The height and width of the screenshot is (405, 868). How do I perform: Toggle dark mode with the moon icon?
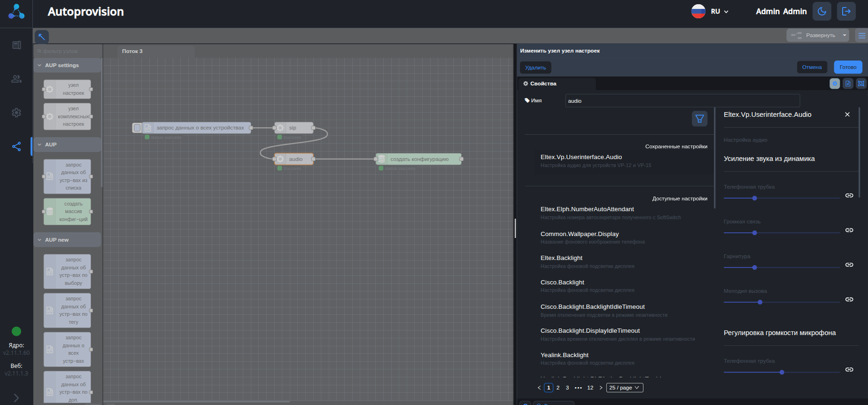(821, 11)
